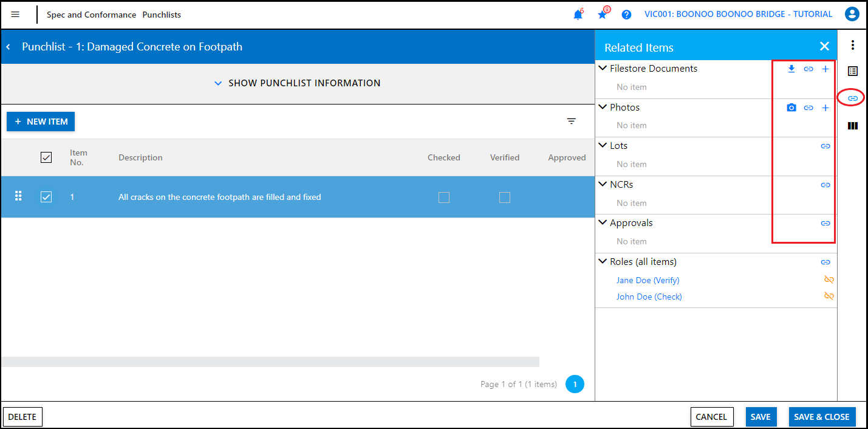This screenshot has width=868, height=429.
Task: Click the New Item button
Action: click(x=41, y=122)
